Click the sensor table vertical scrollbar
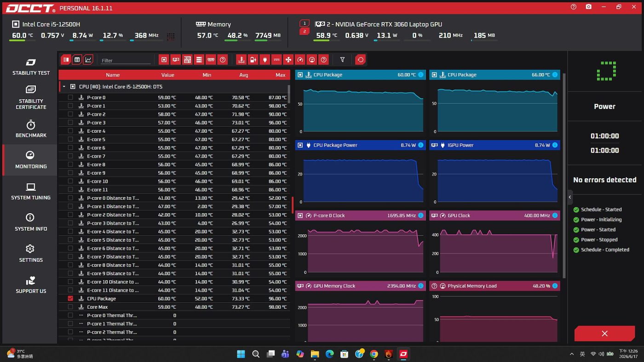The width and height of the screenshot is (644, 362). (289, 94)
